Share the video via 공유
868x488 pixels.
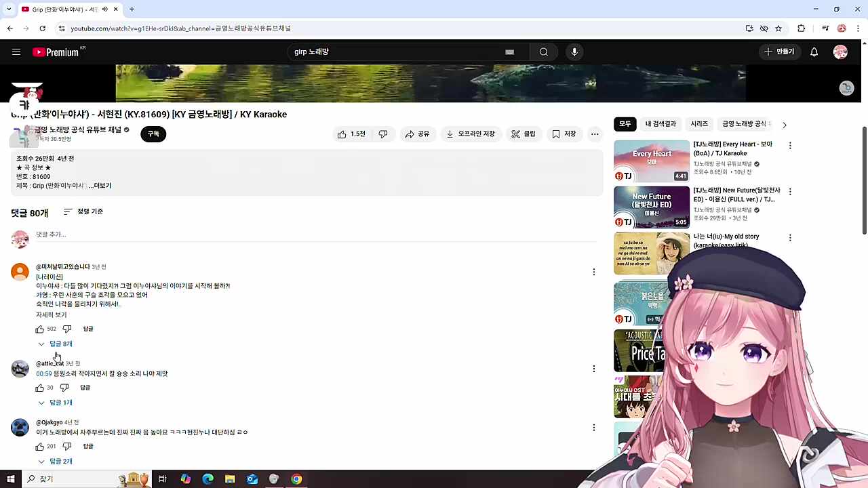417,134
